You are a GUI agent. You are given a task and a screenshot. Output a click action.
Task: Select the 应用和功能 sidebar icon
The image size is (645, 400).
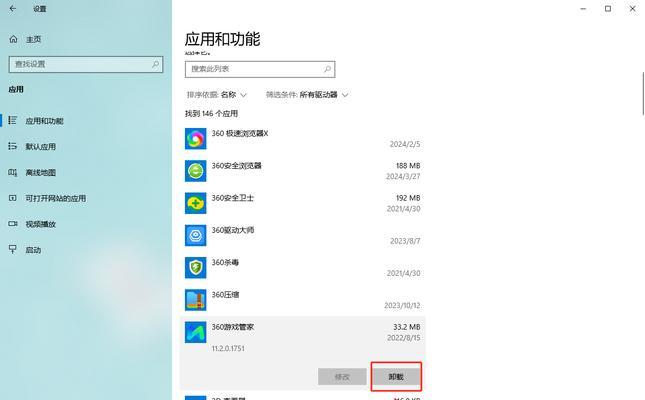pos(13,120)
